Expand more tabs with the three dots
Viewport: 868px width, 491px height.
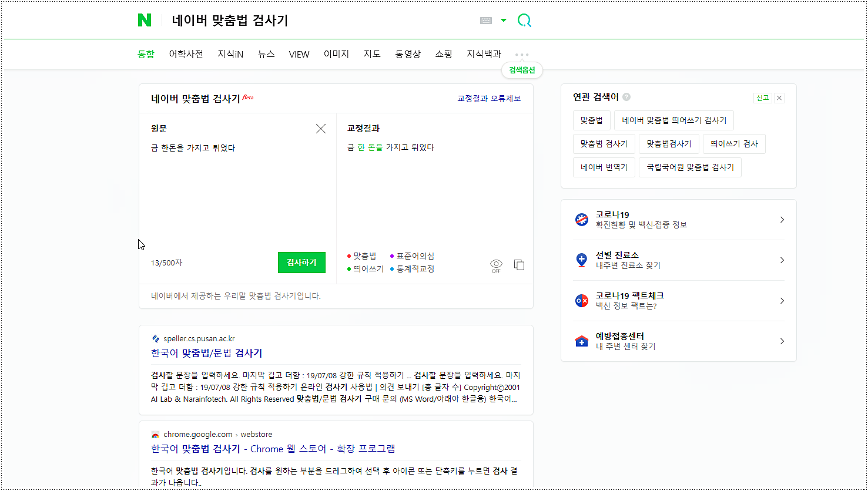(x=522, y=55)
